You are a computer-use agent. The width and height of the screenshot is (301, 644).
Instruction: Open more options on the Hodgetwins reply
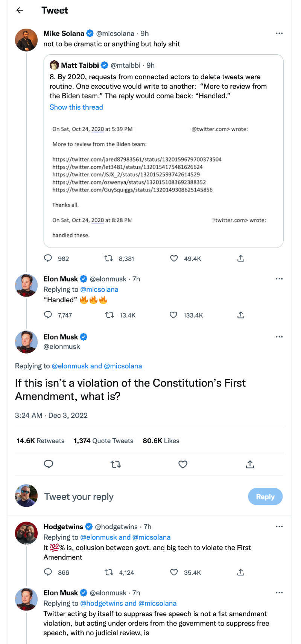[x=279, y=526]
